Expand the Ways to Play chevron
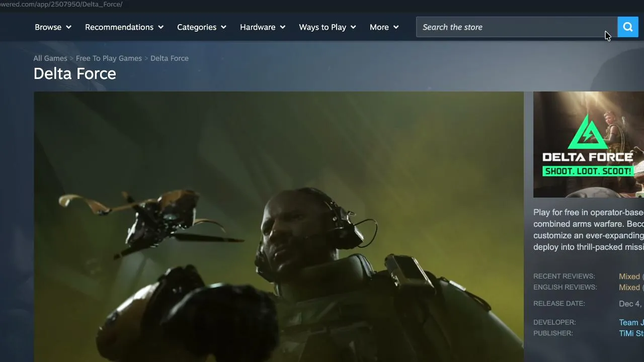The width and height of the screenshot is (644, 362). pos(353,27)
